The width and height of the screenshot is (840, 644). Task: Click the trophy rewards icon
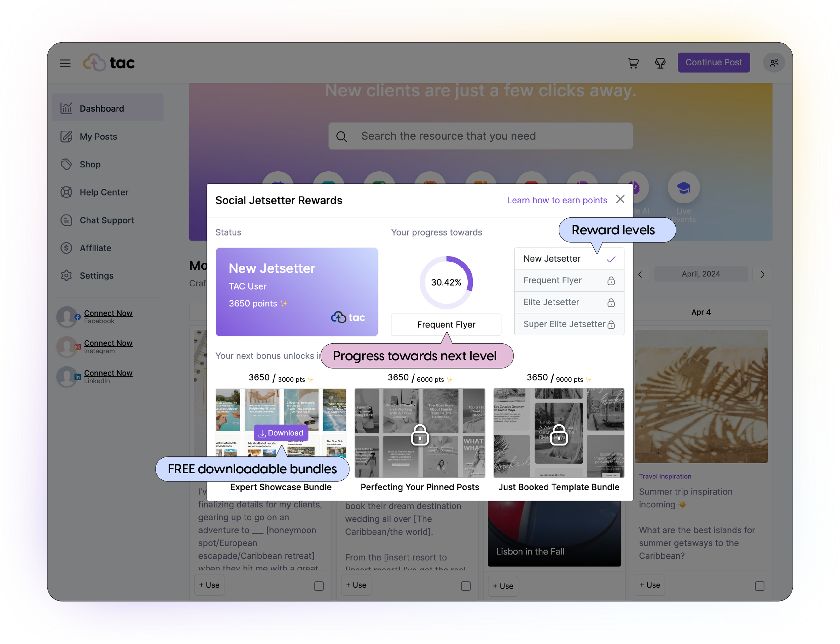[x=660, y=63]
